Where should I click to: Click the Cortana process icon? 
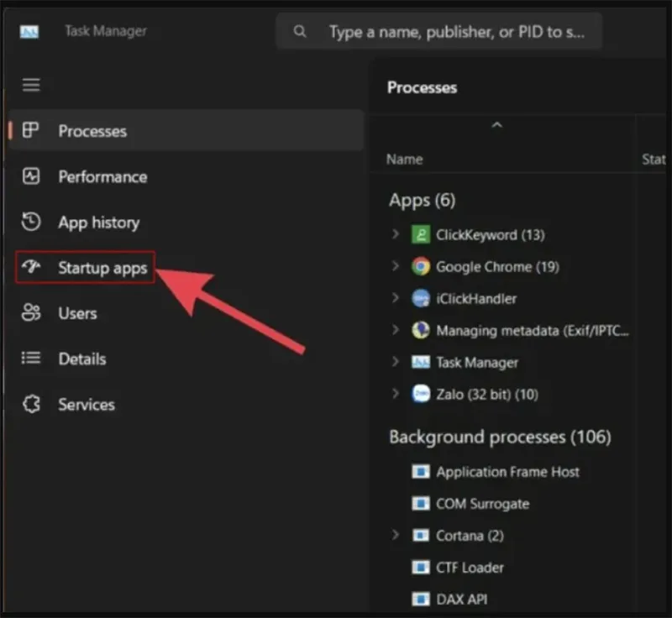tap(421, 536)
